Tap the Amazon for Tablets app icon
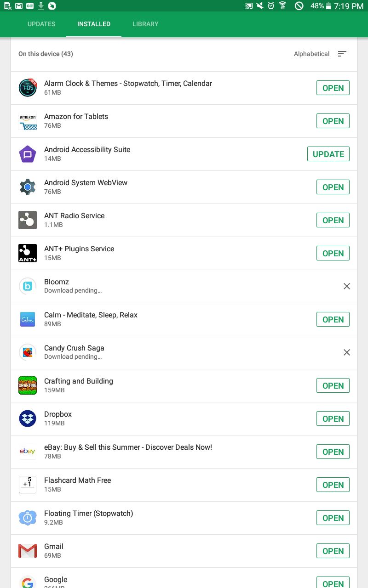Screen dimensions: 368x588 click(28, 121)
